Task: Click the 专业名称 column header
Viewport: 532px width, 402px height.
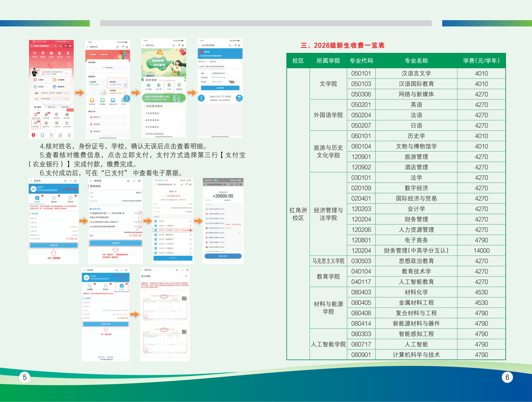Action: coord(416,61)
